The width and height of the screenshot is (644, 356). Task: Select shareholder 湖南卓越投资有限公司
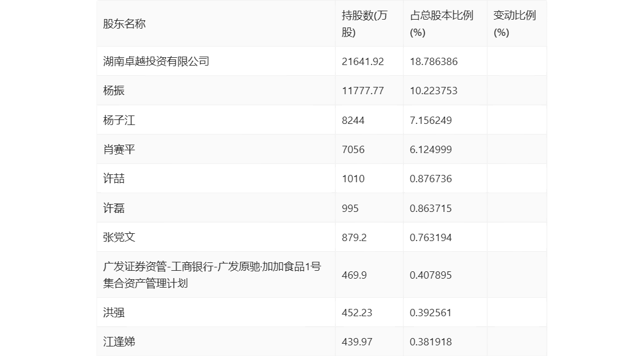tap(156, 61)
